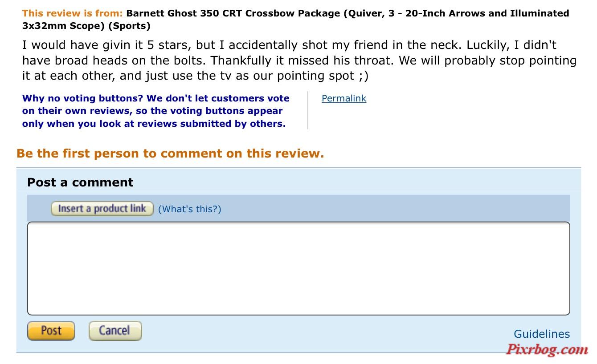Click the Be the first person to comment heading
This screenshot has height=364, width=597.
pyautogui.click(x=170, y=154)
